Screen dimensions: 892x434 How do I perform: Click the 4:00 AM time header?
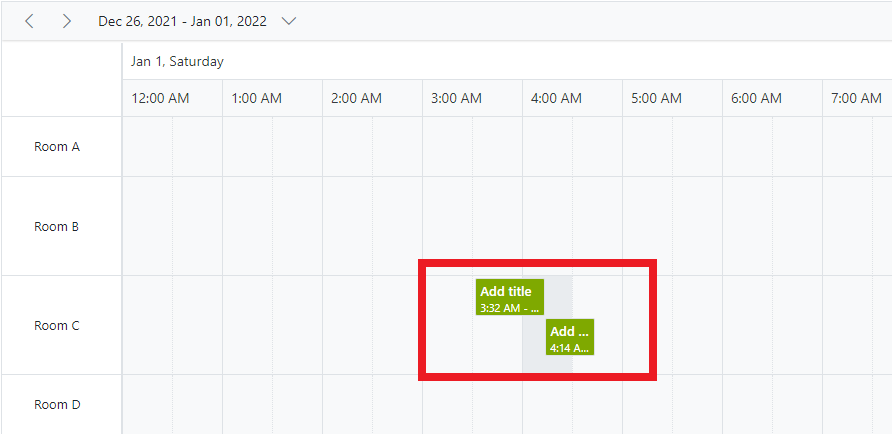(x=556, y=98)
